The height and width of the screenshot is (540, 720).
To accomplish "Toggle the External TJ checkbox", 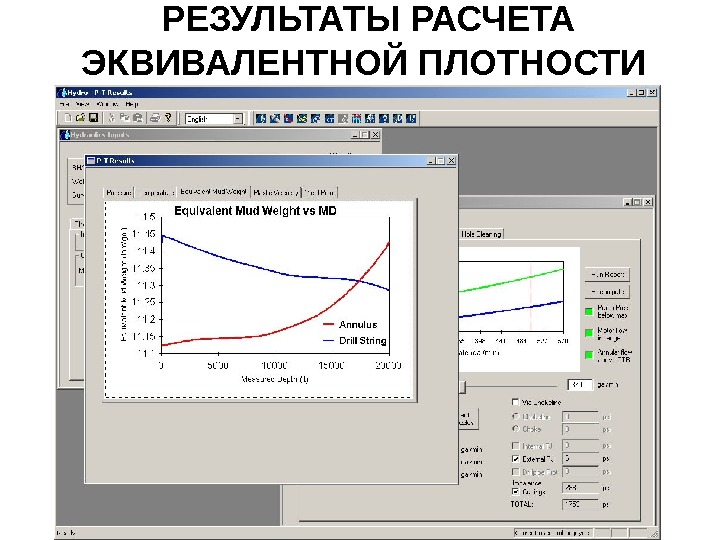I will point(515,459).
